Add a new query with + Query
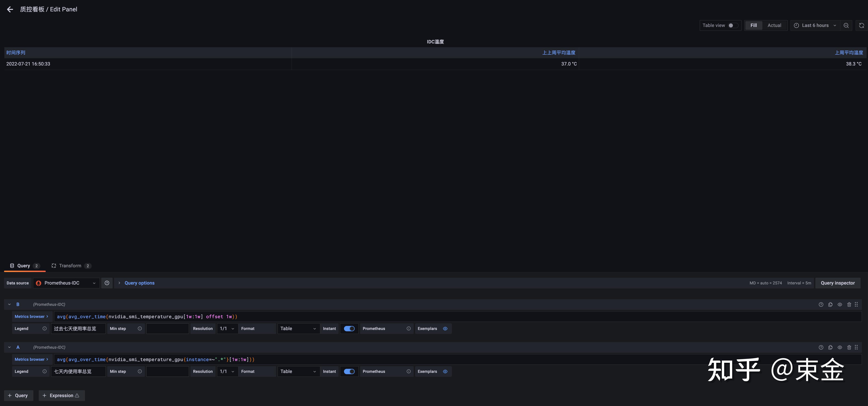This screenshot has height=406, width=868. (18, 395)
